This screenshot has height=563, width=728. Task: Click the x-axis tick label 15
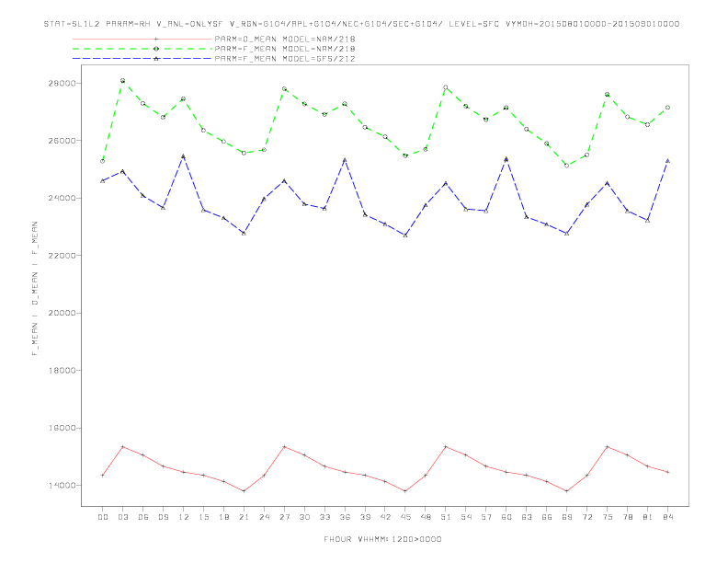tap(203, 517)
